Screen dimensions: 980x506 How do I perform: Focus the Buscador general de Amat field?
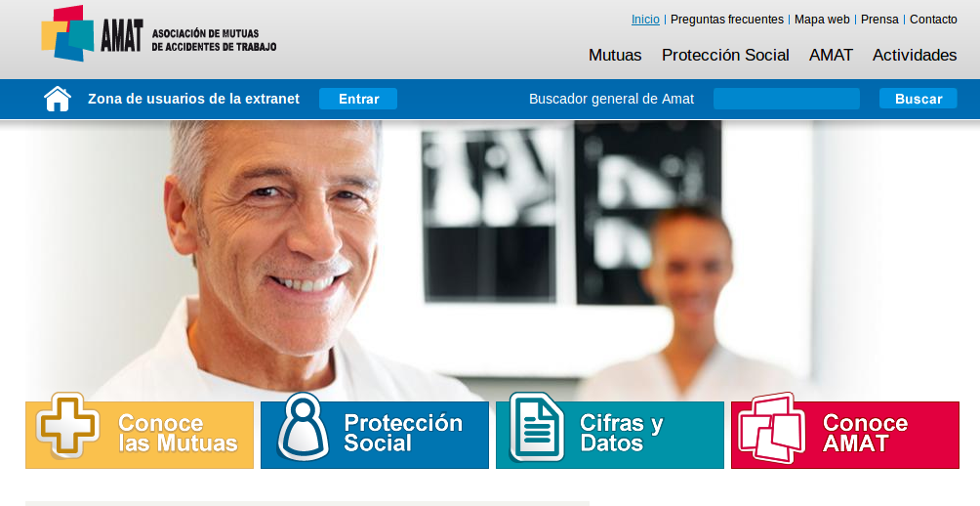[x=787, y=99]
